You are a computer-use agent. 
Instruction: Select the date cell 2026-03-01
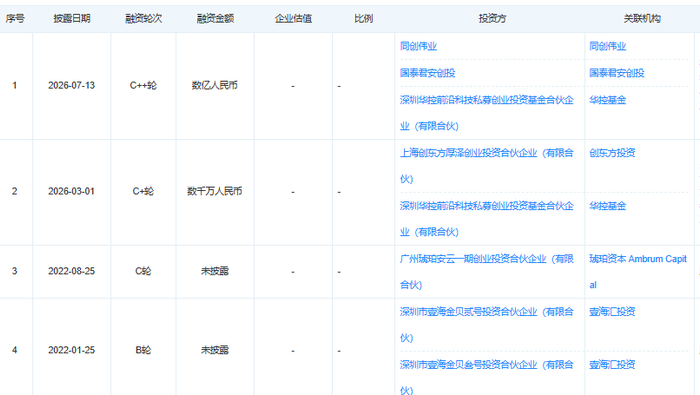[x=71, y=191]
